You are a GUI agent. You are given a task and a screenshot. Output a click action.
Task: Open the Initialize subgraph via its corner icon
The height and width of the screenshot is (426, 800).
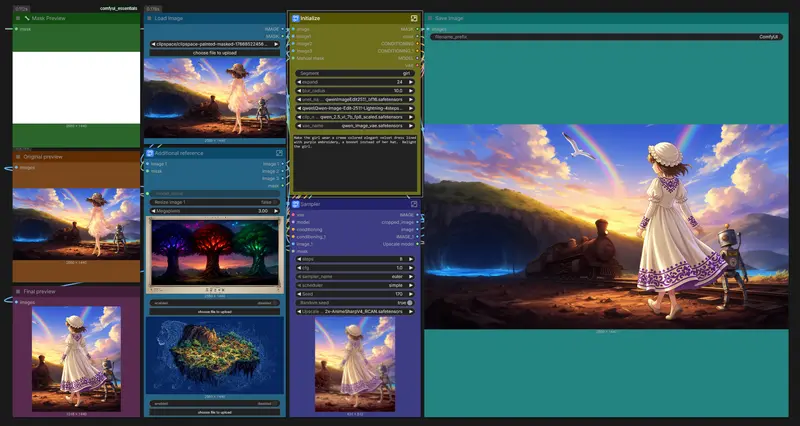pyautogui.click(x=414, y=18)
